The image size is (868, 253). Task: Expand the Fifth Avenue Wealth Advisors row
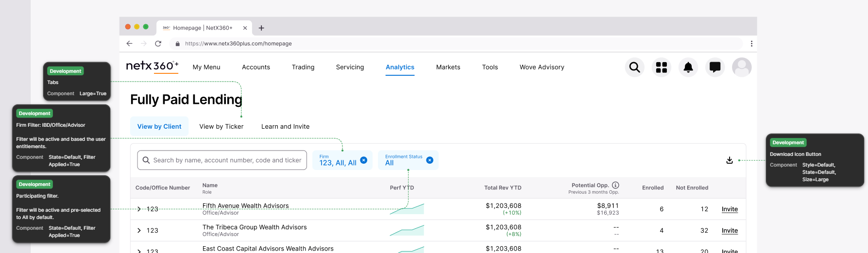pos(139,209)
